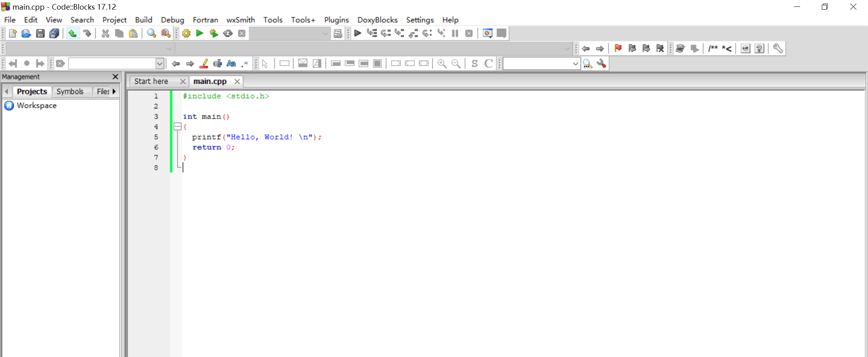Open ThreadSearch options with the red wrench icon
This screenshot has width=868, height=357.
click(602, 63)
